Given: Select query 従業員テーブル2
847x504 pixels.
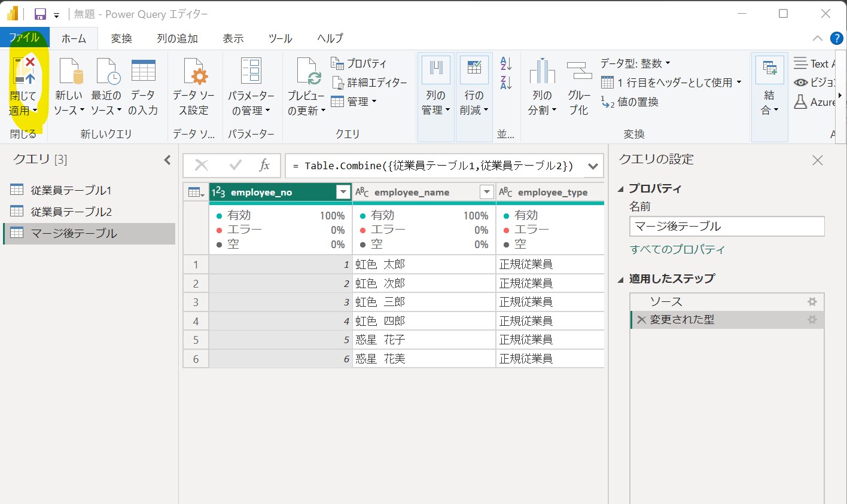Looking at the screenshot, I should (89, 212).
